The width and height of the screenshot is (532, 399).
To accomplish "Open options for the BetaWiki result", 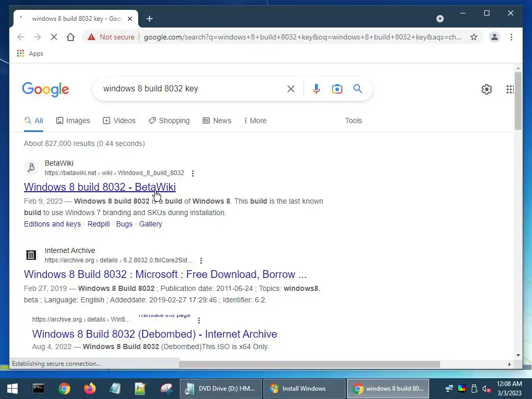I will [x=193, y=174].
